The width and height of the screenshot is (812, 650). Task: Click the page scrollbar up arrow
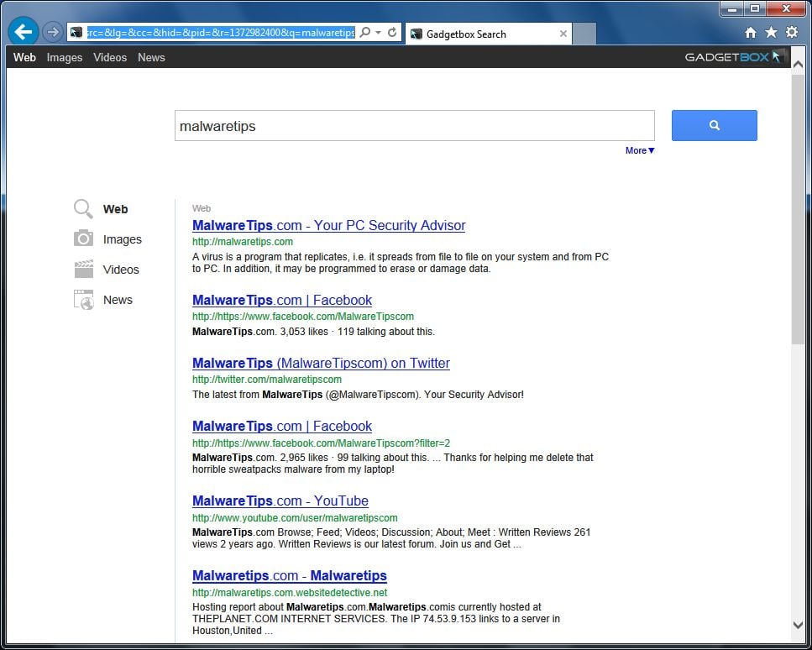(798, 65)
